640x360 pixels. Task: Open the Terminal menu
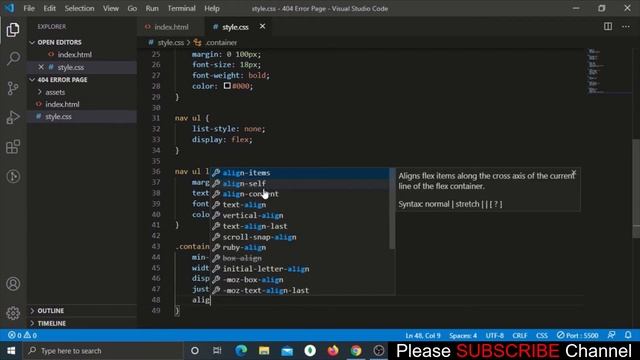coord(182,8)
